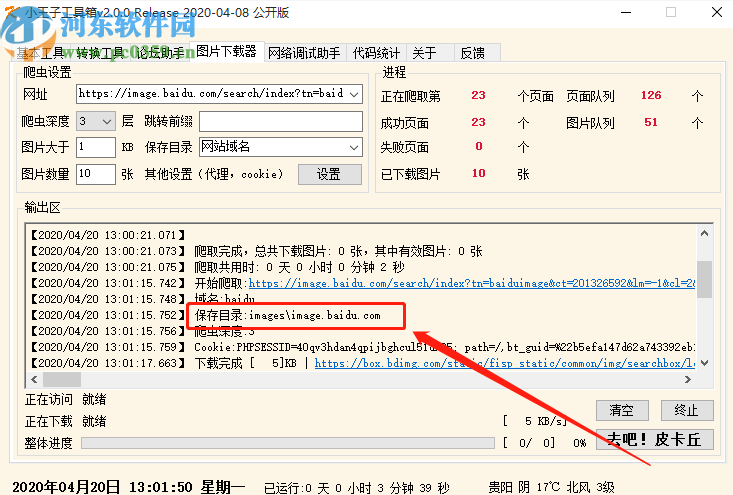
Task: Open the box.bdimg.com download link
Action: pyautogui.click(x=505, y=363)
